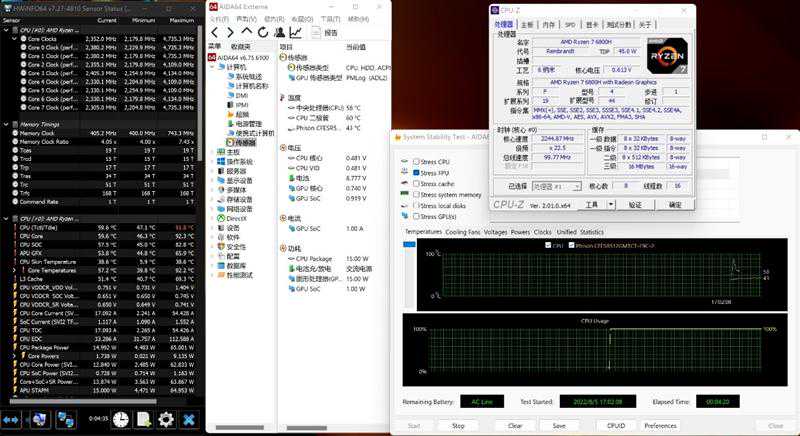
Task: Enable Stress system memory checkbox
Action: (416, 194)
